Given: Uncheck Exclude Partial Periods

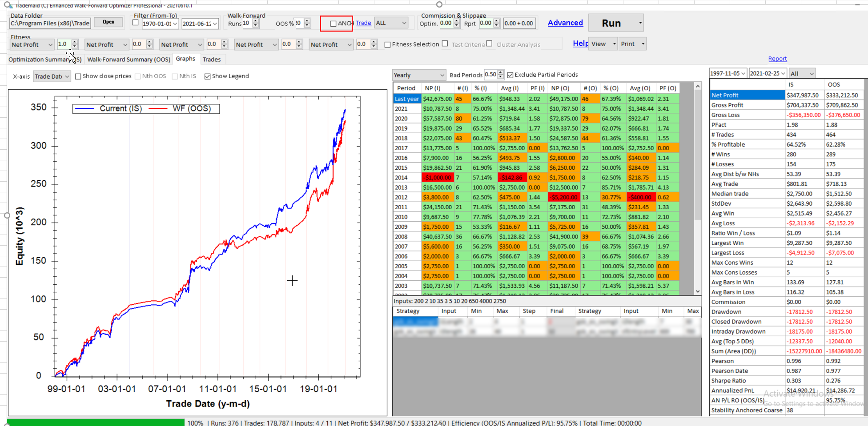Looking at the screenshot, I should [510, 75].
